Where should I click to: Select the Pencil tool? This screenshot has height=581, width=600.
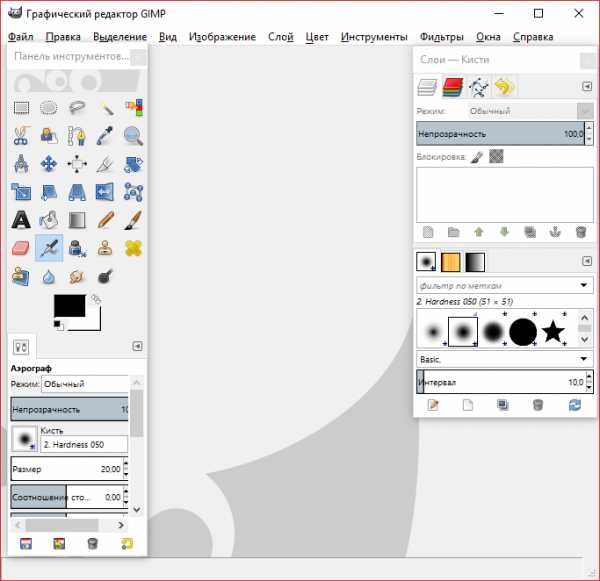[x=105, y=220]
